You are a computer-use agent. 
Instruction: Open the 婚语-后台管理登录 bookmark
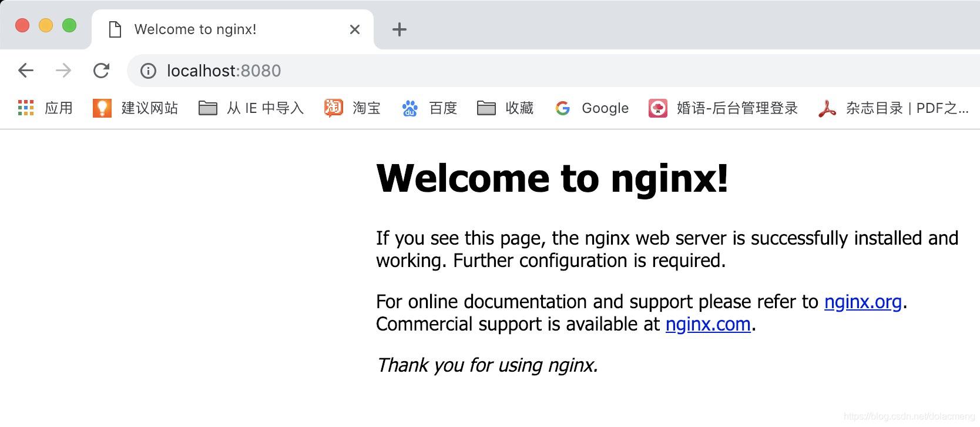pyautogui.click(x=723, y=108)
